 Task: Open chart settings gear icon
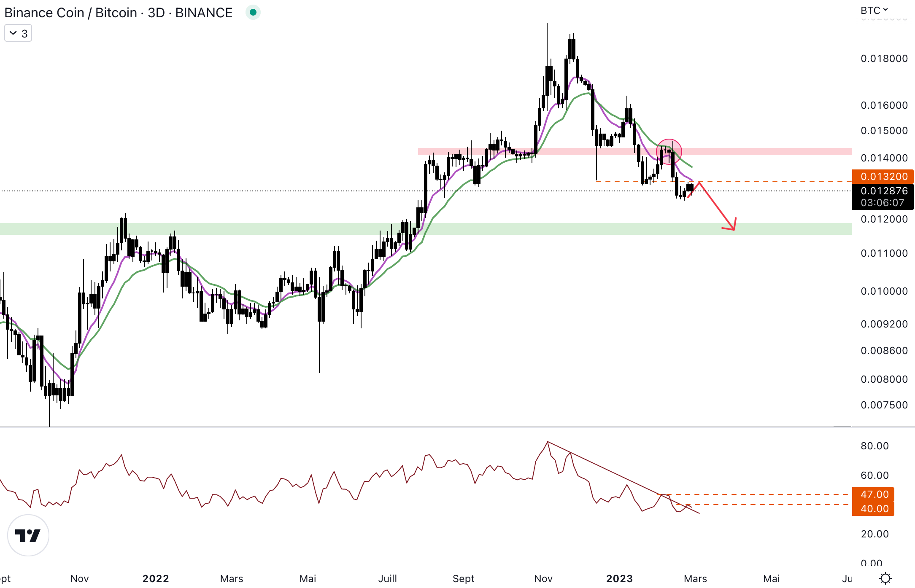click(x=885, y=578)
